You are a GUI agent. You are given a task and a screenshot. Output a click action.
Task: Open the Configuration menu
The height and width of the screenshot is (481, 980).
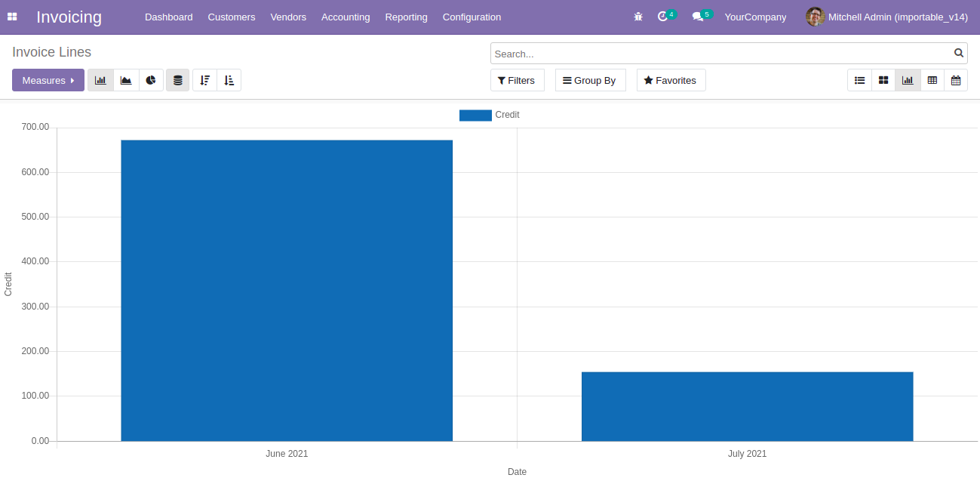point(472,17)
